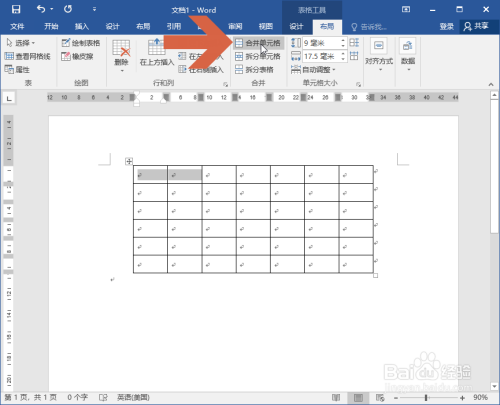Switch to the 视图 tab
The width and height of the screenshot is (500, 405).
coord(266,26)
